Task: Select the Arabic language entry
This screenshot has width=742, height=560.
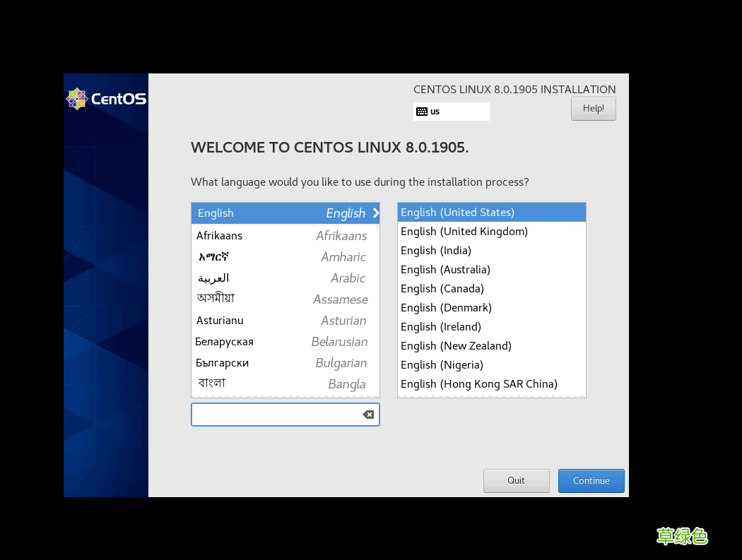Action: (213, 278)
